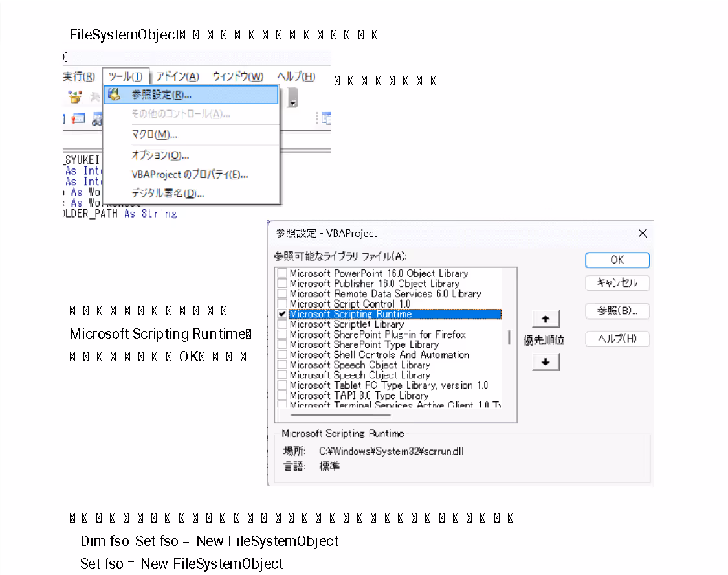
Task: Click line 'Dim fso Set fso = New FileSystemObject'
Action: pos(210,541)
